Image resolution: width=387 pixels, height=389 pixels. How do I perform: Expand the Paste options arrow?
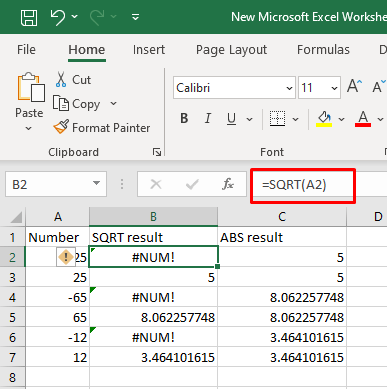(x=29, y=128)
